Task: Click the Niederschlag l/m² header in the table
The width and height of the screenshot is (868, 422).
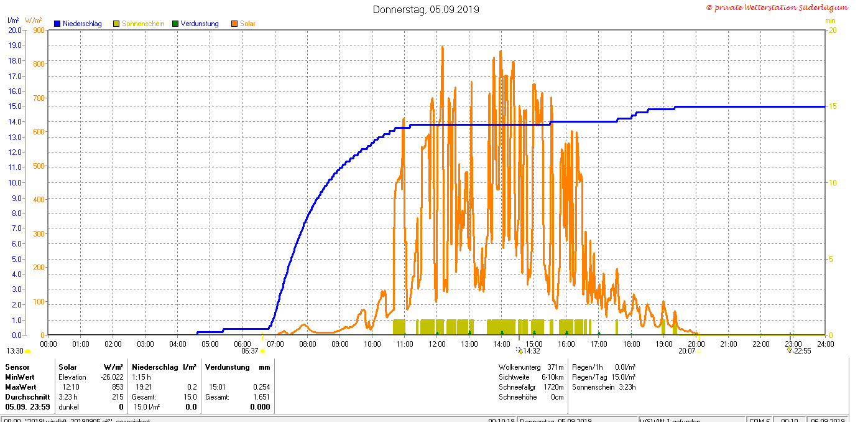Action: (x=164, y=367)
